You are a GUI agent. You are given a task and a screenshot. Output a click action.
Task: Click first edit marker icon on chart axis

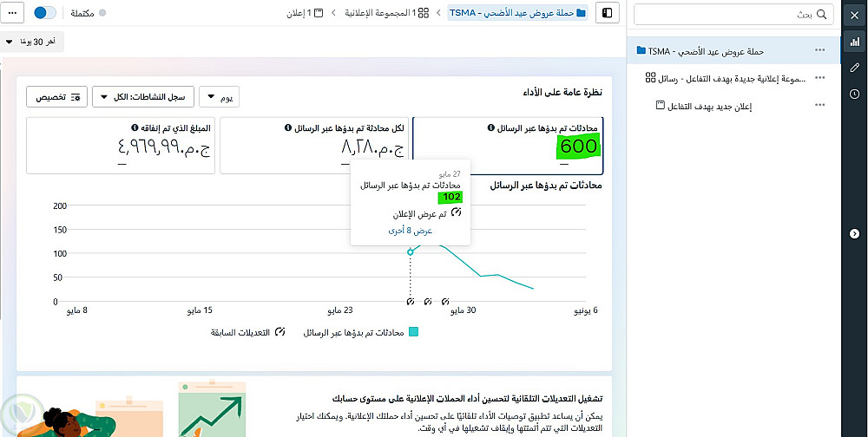411,302
